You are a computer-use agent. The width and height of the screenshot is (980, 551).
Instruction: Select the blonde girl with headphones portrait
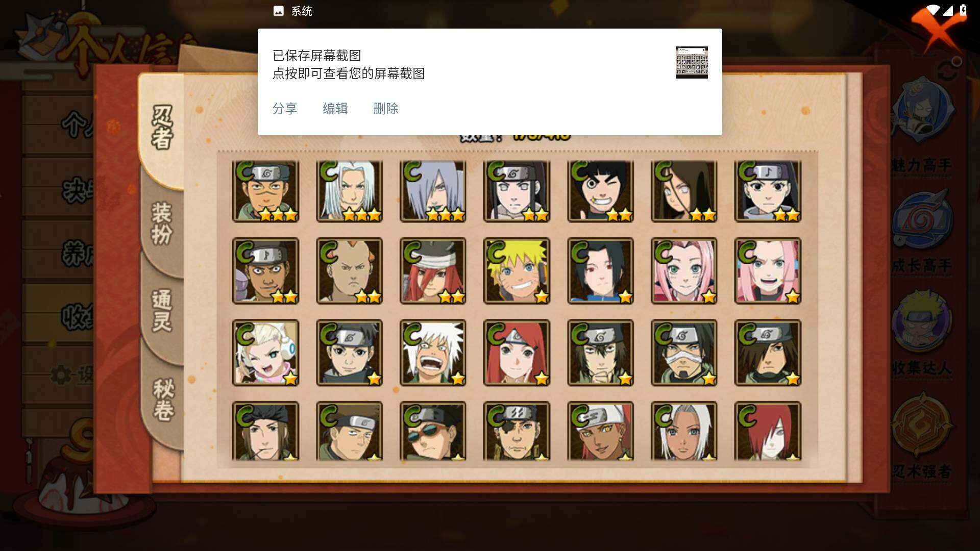(265, 353)
